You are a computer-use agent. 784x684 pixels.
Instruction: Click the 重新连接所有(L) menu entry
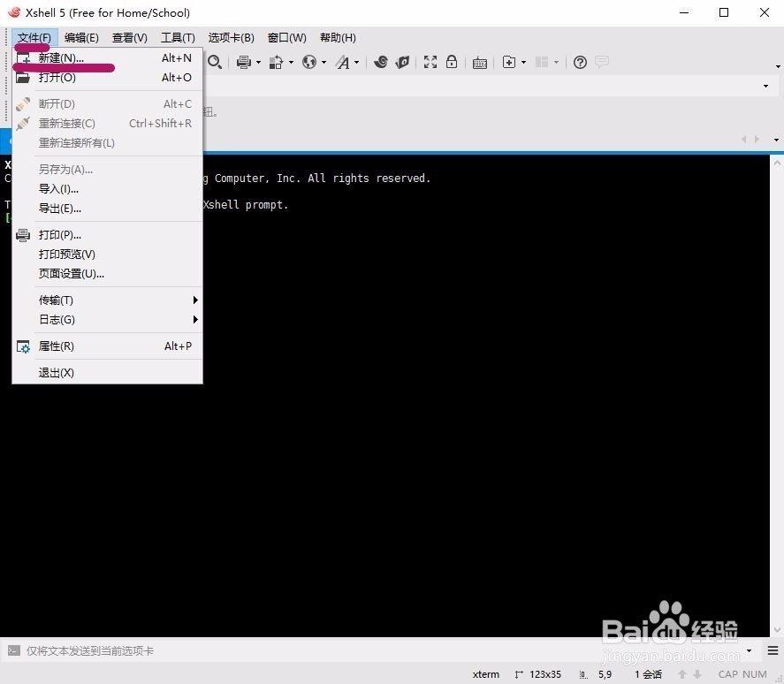pyautogui.click(x=107, y=143)
